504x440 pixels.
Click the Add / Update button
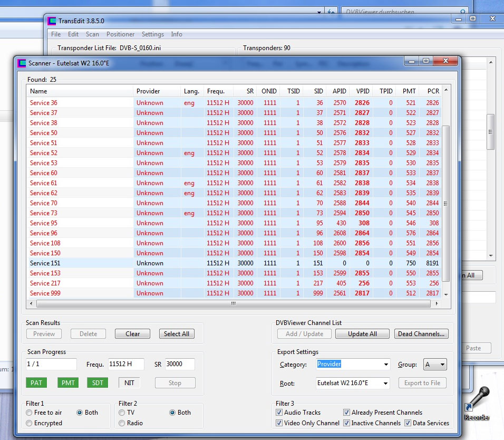pyautogui.click(x=304, y=334)
